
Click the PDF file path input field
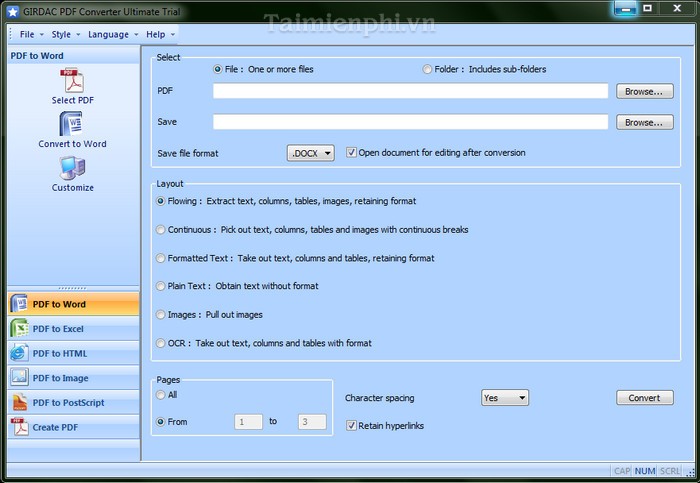coord(410,91)
